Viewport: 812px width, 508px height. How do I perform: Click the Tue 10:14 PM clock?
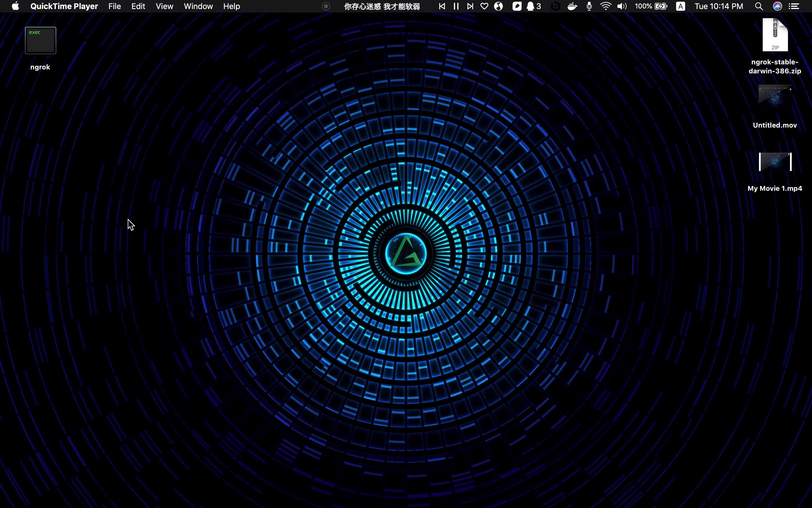(719, 6)
